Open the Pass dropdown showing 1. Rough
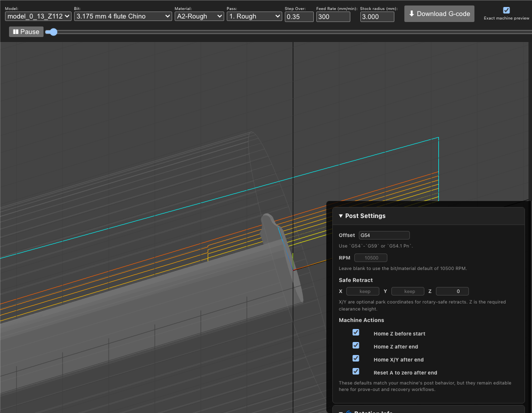 click(254, 16)
